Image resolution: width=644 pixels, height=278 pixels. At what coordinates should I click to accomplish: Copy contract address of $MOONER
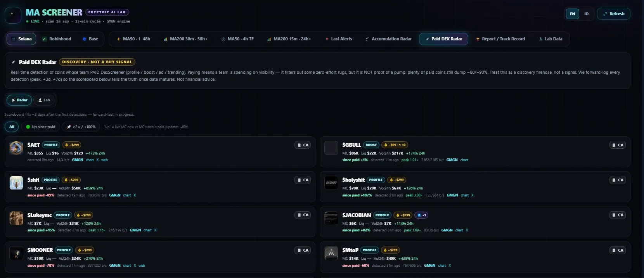[x=303, y=250]
